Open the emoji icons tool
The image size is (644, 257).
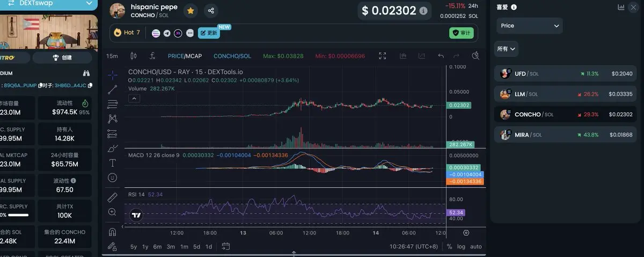click(113, 177)
